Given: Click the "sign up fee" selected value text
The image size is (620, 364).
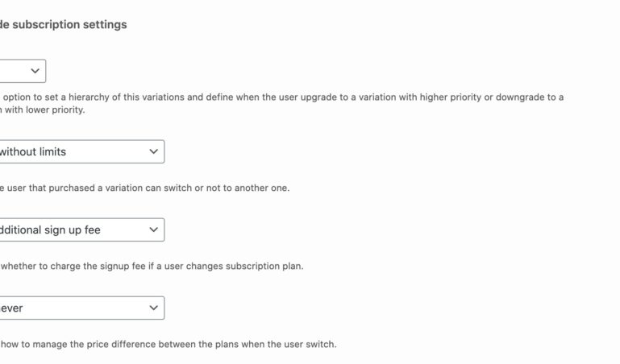Looking at the screenshot, I should pos(50,230).
